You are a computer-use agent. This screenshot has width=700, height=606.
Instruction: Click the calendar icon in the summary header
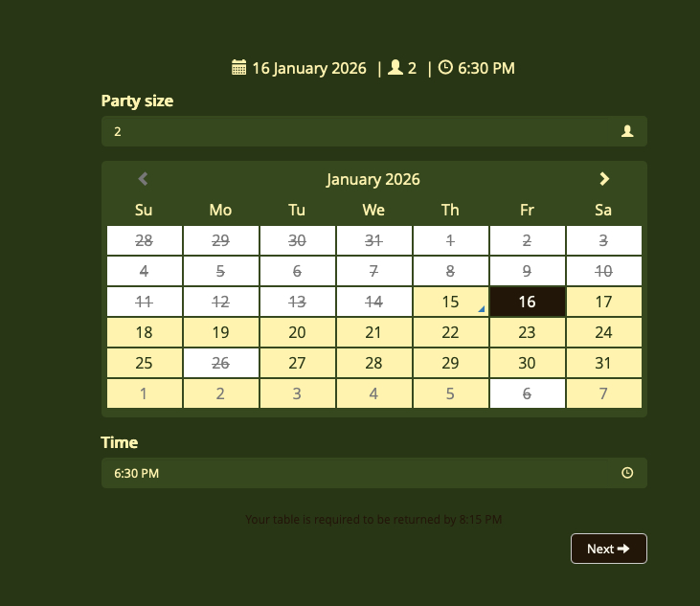[239, 68]
